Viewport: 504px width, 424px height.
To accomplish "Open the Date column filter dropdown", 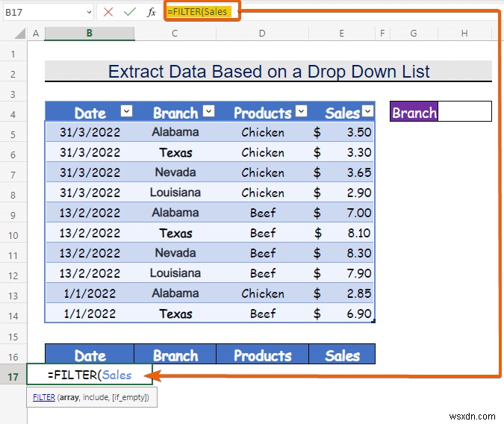I will point(127,111).
